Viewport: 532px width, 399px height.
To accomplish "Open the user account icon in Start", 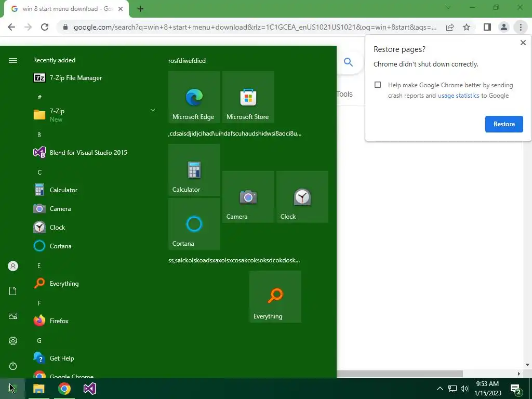I will (x=13, y=266).
